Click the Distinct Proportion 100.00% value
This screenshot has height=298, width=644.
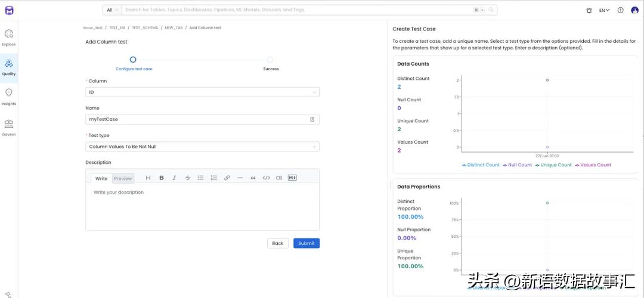(x=410, y=217)
